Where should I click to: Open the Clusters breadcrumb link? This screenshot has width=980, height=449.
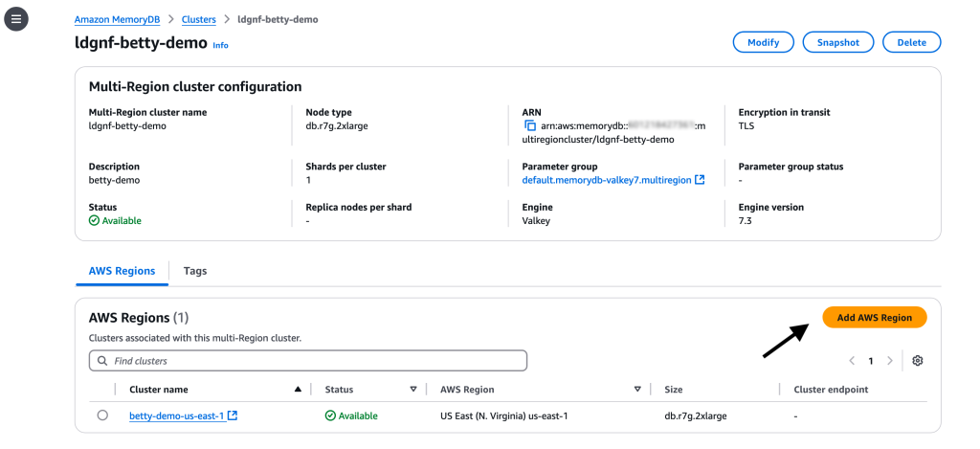(x=199, y=19)
